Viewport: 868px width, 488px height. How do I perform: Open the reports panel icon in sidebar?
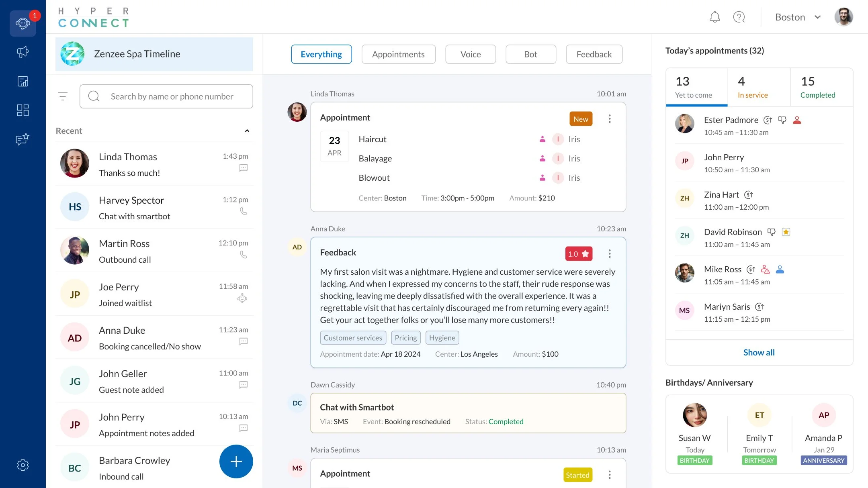(23, 81)
